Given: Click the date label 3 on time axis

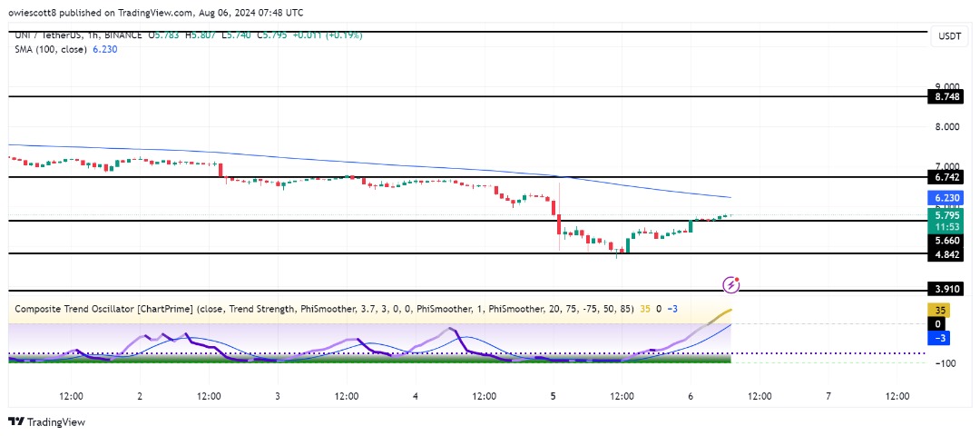Looking at the screenshot, I should [277, 396].
